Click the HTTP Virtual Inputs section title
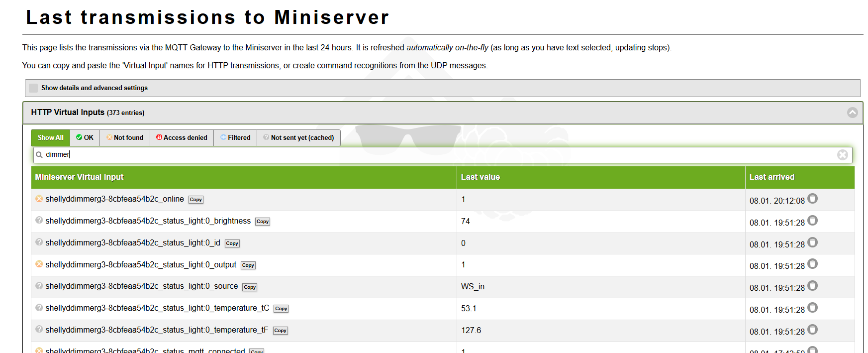Screen dimensions: 868x353 tap(68, 113)
